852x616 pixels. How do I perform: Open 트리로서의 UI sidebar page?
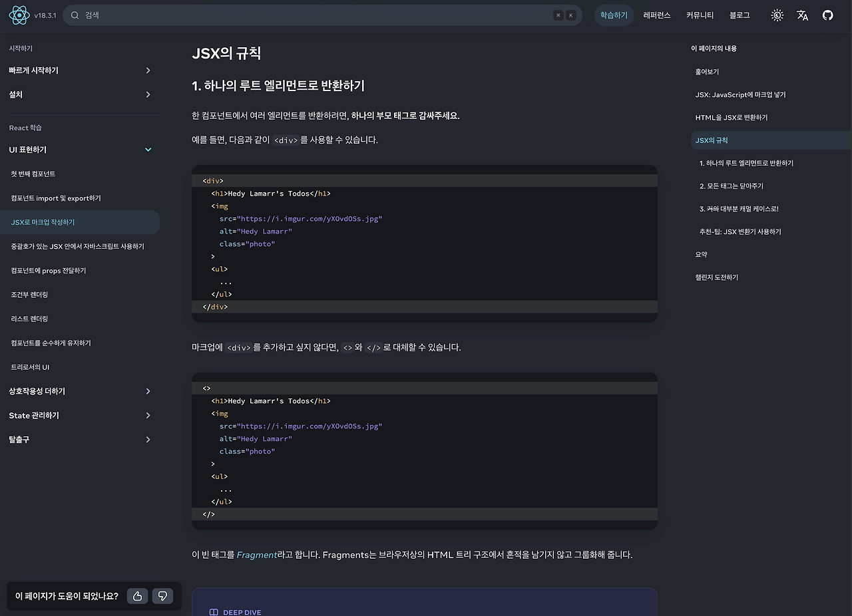[x=30, y=367]
